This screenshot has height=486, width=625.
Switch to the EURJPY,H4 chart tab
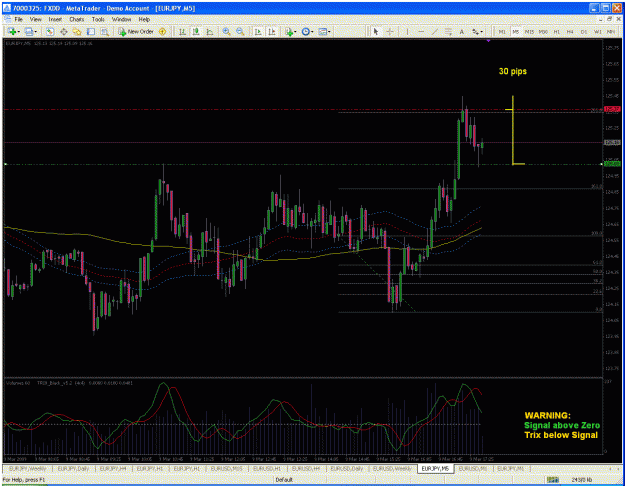click(x=113, y=468)
